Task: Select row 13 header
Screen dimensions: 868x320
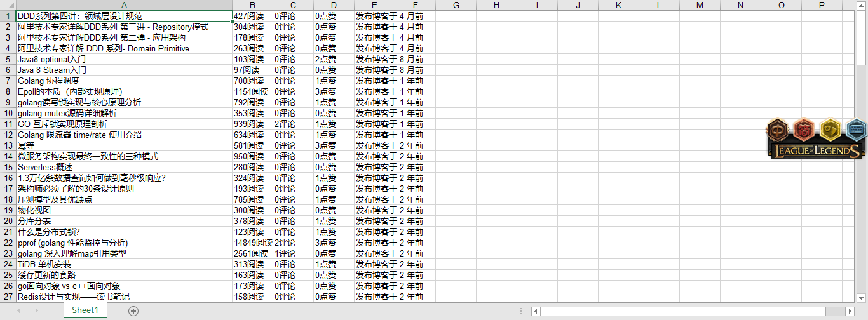Action: pos(8,145)
